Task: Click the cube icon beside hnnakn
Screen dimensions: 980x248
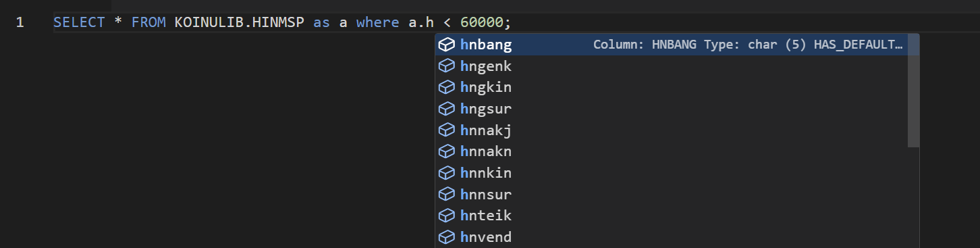Action: click(x=445, y=151)
